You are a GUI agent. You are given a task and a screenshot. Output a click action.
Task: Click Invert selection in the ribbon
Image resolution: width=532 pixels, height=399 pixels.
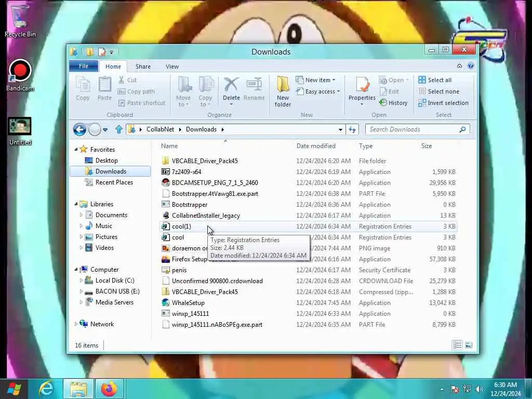(444, 103)
